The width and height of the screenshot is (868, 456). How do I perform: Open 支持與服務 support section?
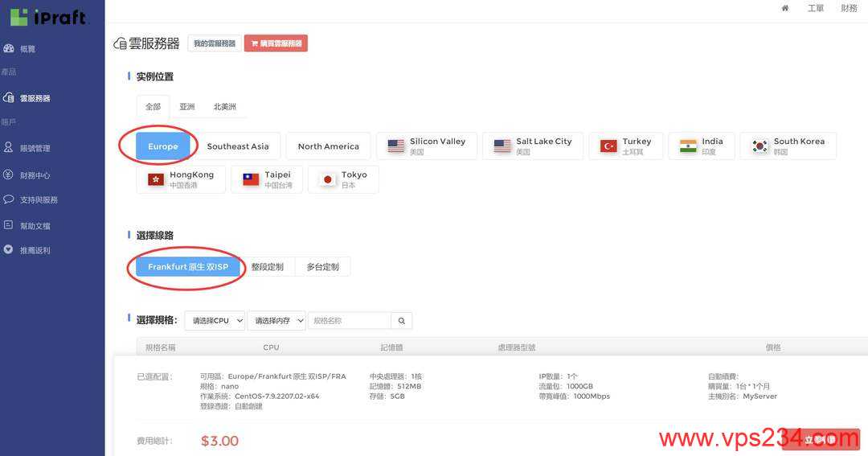pos(39,199)
